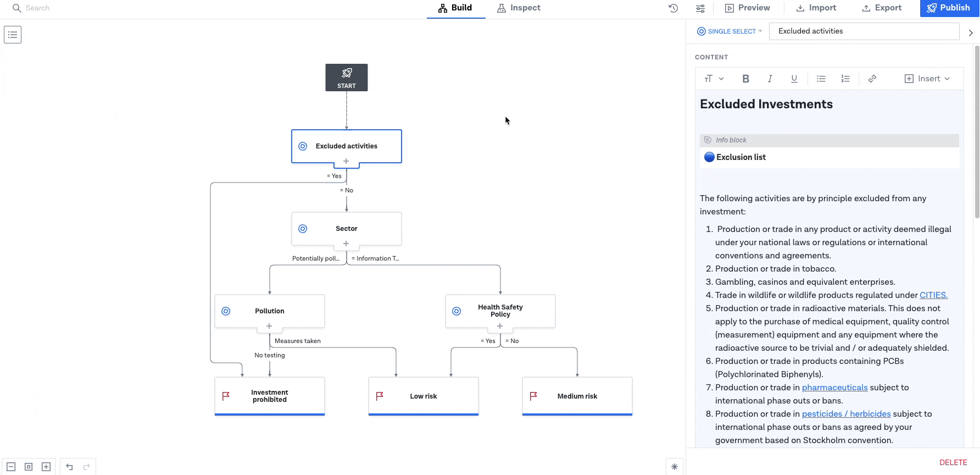The width and height of the screenshot is (980, 475).
Task: Publish the decision tree
Action: pyautogui.click(x=949, y=8)
